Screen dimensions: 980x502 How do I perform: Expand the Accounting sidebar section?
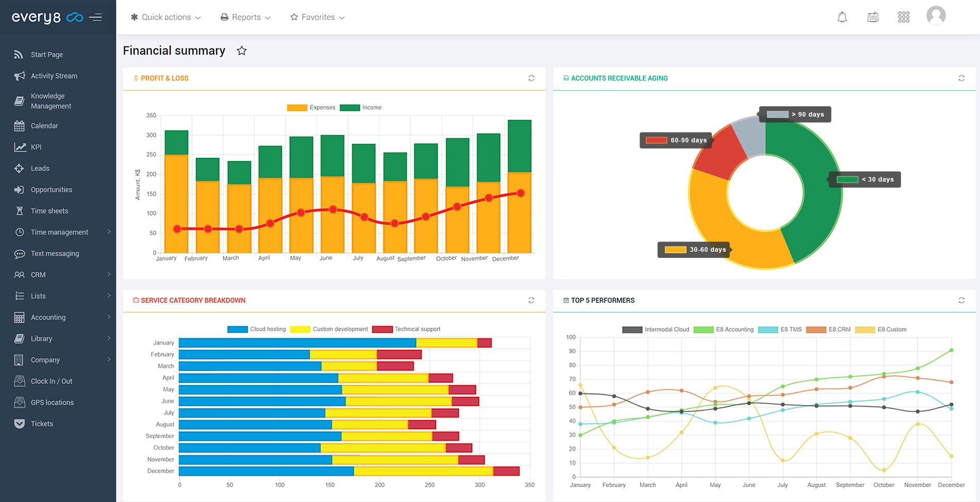(x=48, y=317)
